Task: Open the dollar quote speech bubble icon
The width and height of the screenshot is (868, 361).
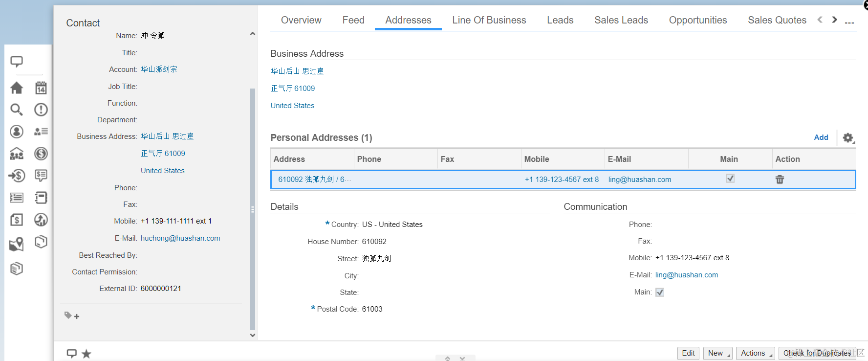Action: point(41,176)
